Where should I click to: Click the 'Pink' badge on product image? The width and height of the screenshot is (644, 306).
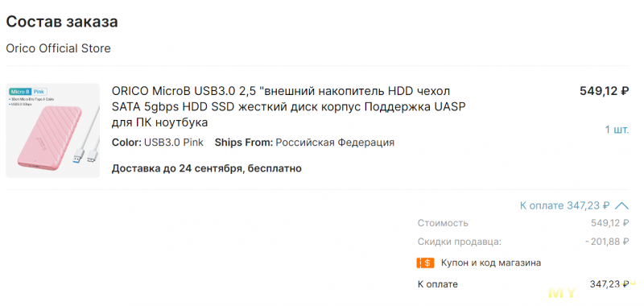pyautogui.click(x=39, y=91)
